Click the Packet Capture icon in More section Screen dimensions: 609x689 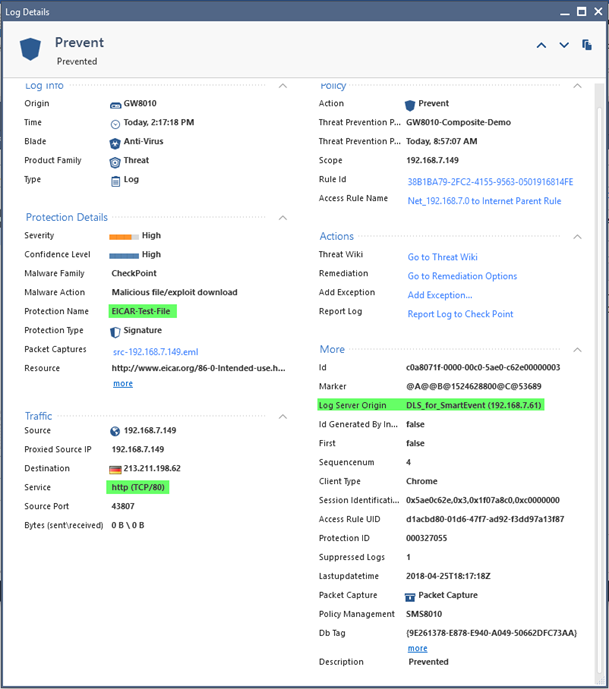click(x=410, y=597)
